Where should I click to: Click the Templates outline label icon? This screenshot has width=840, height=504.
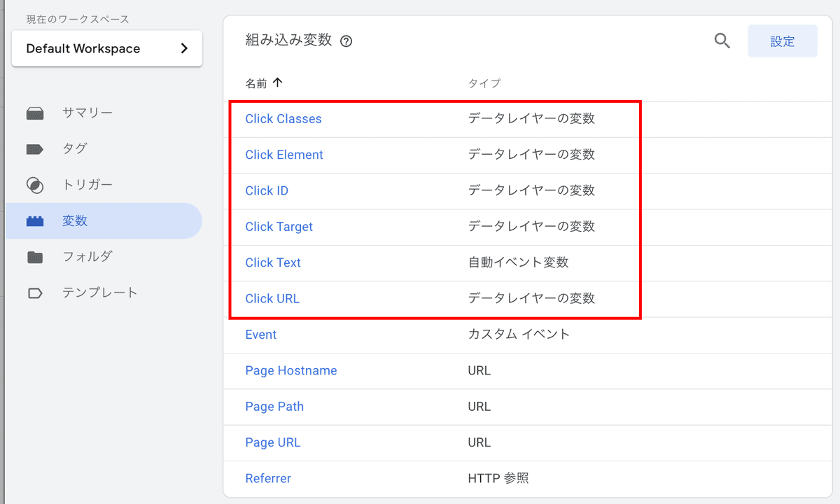point(35,293)
